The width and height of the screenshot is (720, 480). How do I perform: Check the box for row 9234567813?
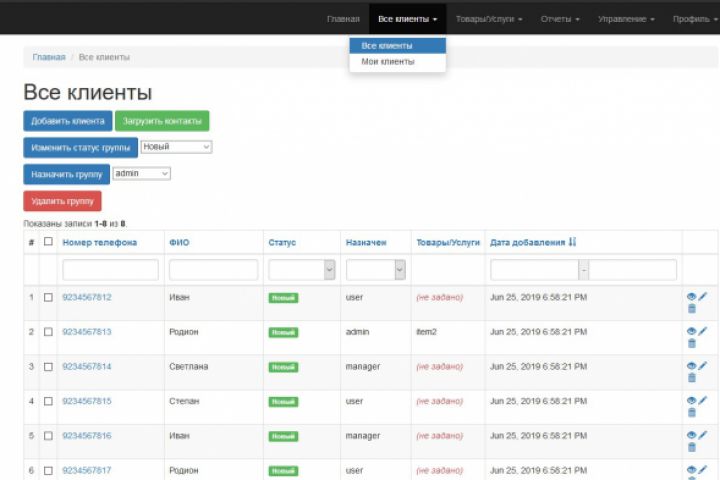[48, 332]
